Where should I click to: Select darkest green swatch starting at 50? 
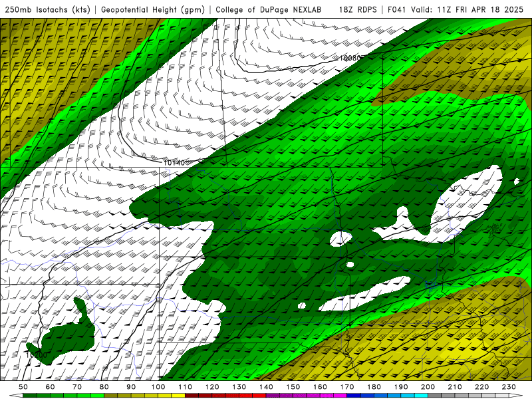30,396
